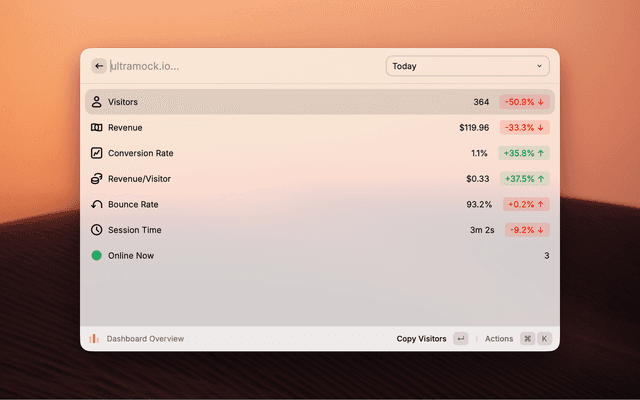The image size is (640, 400).
Task: Click the K key shortcut badge
Action: tap(545, 339)
